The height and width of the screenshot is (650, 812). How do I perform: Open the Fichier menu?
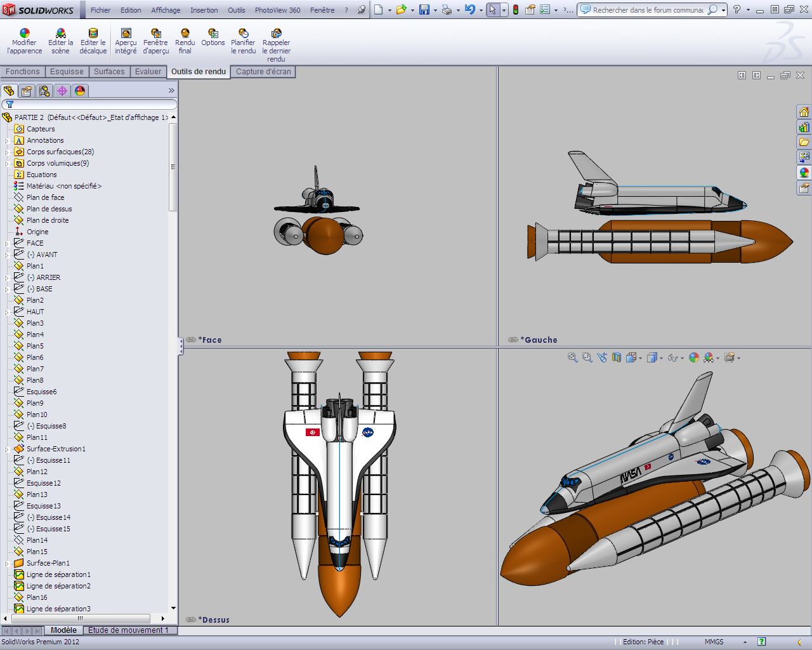tap(100, 10)
